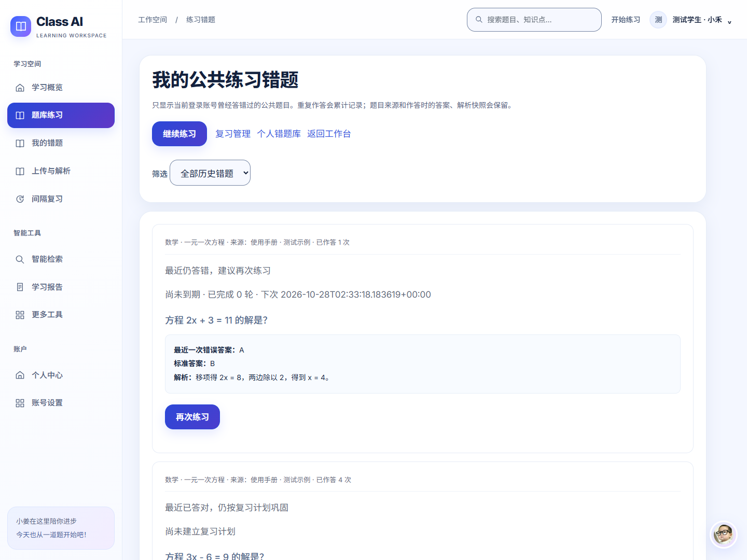Viewport: 747px width, 560px height.
Task: Click the 练习错题 breadcrumb text
Action: tap(201, 20)
